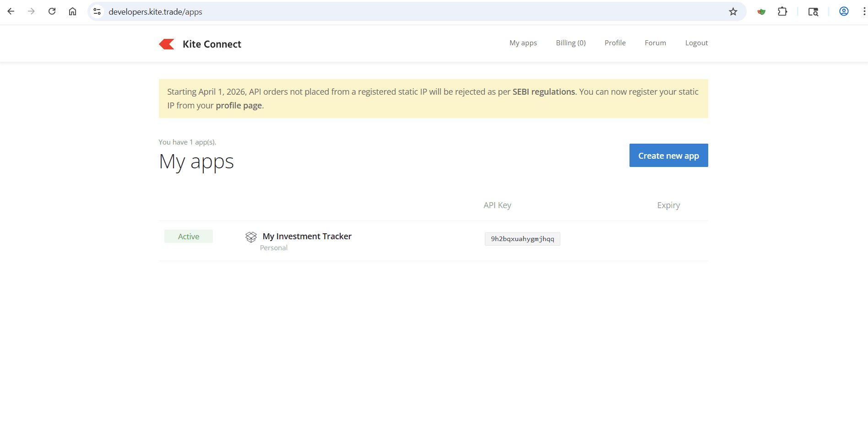Screen dimensions: 868x446
Task: Go to Profile in the top navigation
Action: [615, 43]
